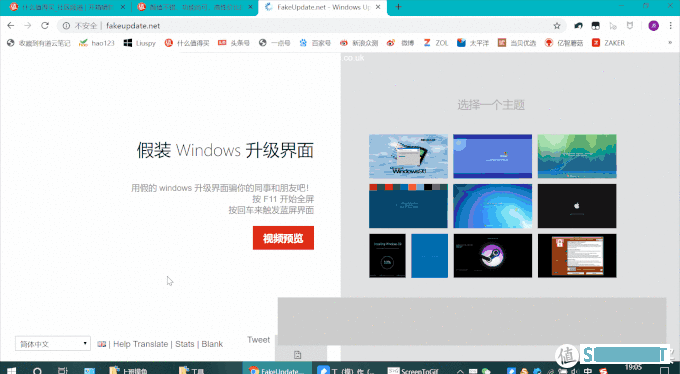Switch to the second 值得买 article tab
680x374 pixels.
[x=196, y=7]
